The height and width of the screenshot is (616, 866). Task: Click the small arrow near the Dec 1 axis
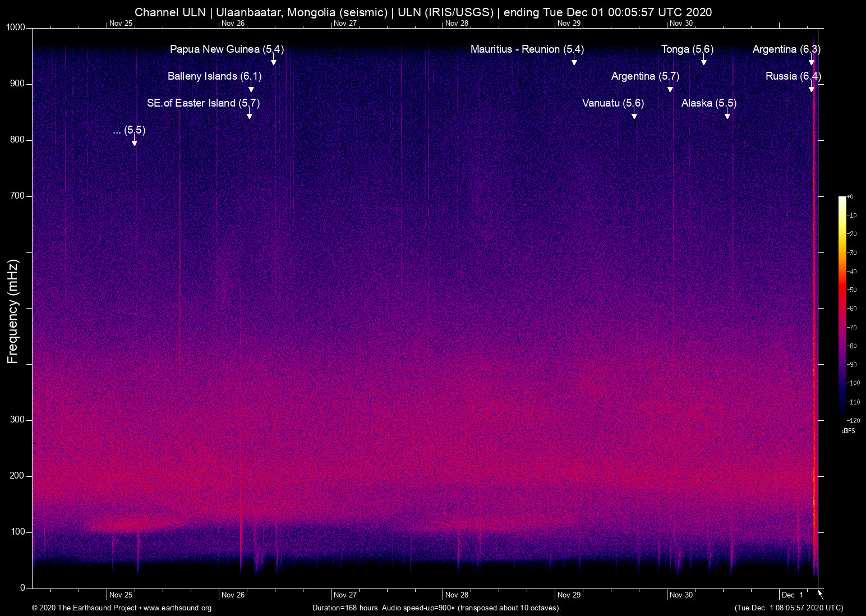(x=820, y=595)
